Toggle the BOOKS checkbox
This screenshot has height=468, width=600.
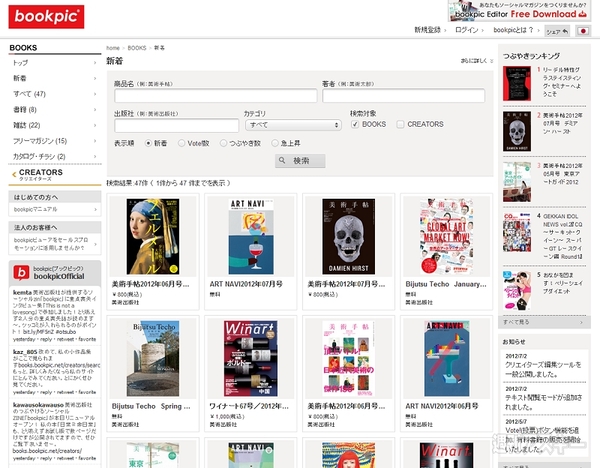[x=355, y=124]
